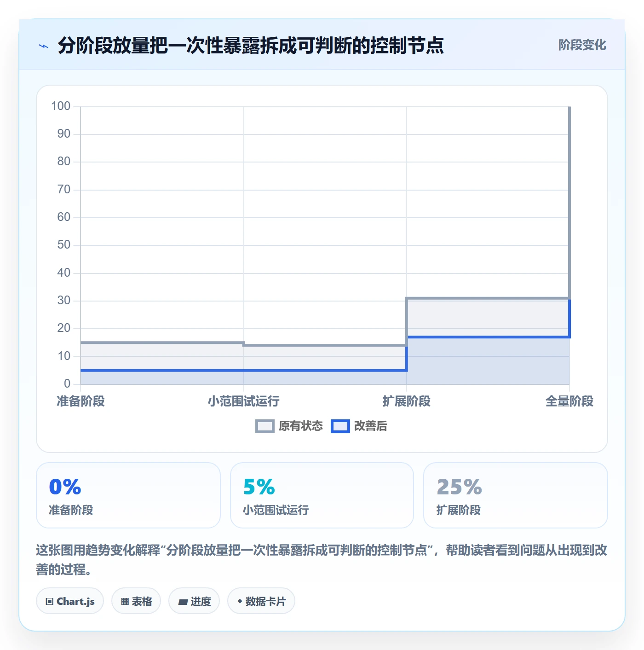This screenshot has height=650, width=644.
Task: Click the diamond icon in the 数据卡片 tag
Action: pos(240,601)
